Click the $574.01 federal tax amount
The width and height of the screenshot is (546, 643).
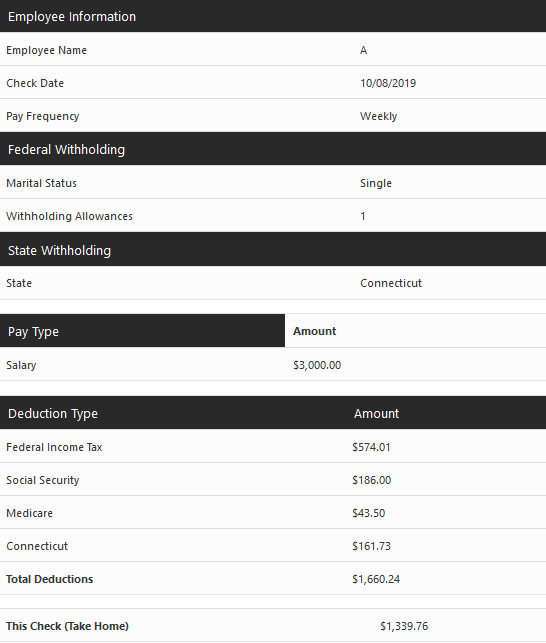tap(371, 447)
